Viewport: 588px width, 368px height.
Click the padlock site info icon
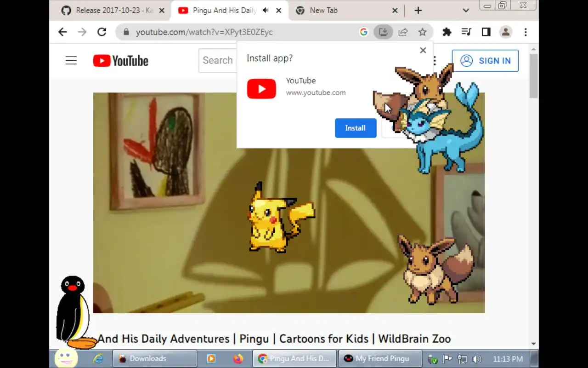click(126, 32)
